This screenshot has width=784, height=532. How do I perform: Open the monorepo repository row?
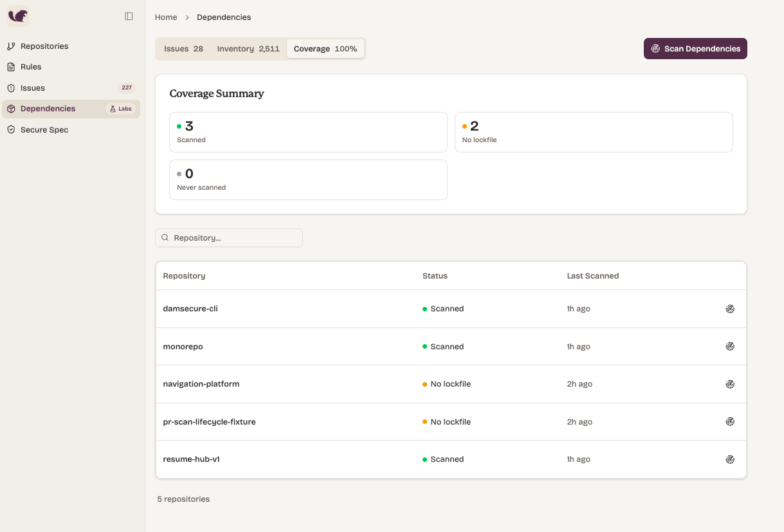451,347
